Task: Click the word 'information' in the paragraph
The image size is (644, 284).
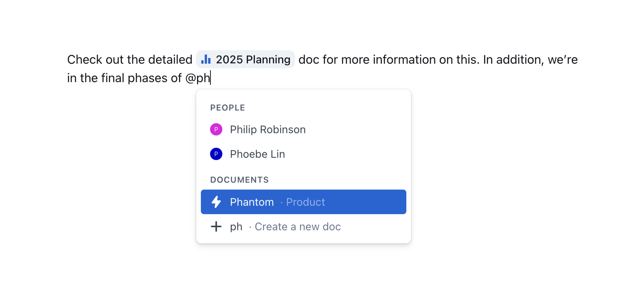Action: [x=404, y=59]
